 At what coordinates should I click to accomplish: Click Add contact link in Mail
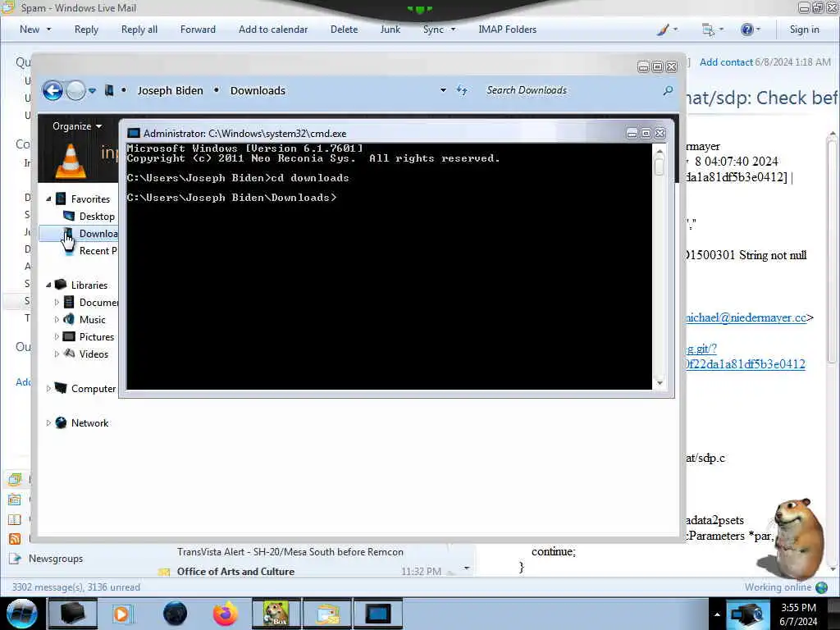click(726, 62)
